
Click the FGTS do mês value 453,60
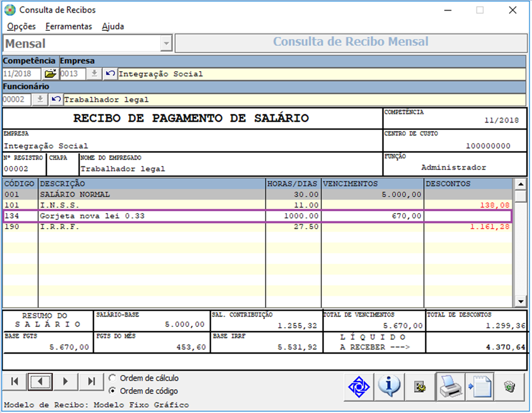coord(191,347)
